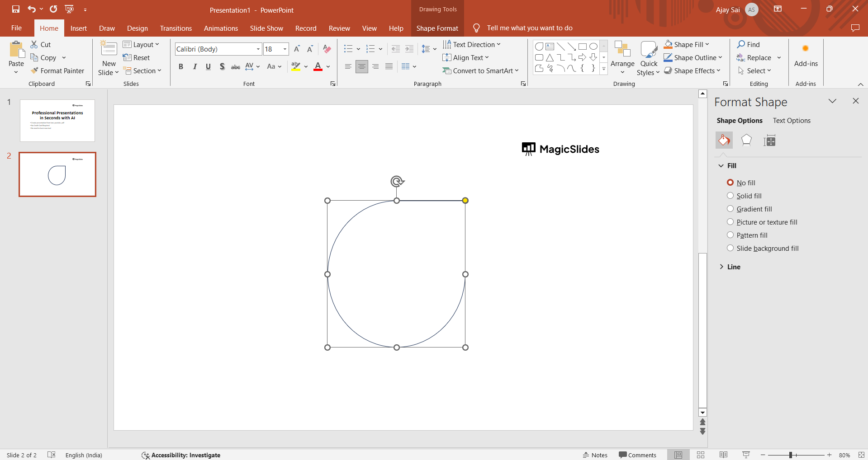Click the Clear All Formatting icon
This screenshot has height=460, width=868.
327,49
